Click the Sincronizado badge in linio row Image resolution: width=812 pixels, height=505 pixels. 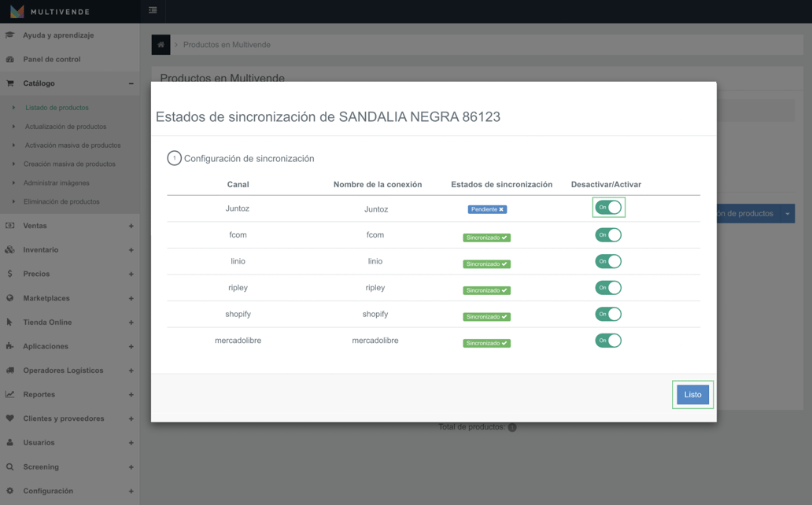click(x=487, y=264)
